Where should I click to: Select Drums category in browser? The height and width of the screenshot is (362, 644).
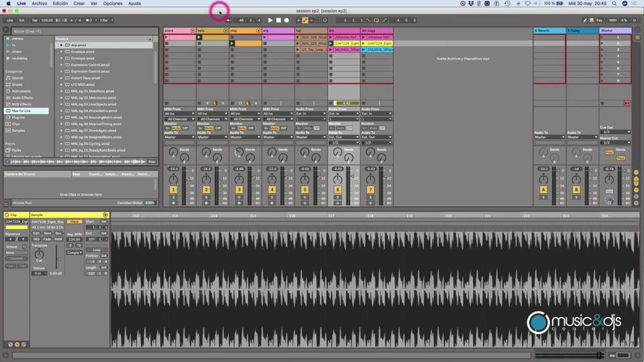pyautogui.click(x=17, y=84)
